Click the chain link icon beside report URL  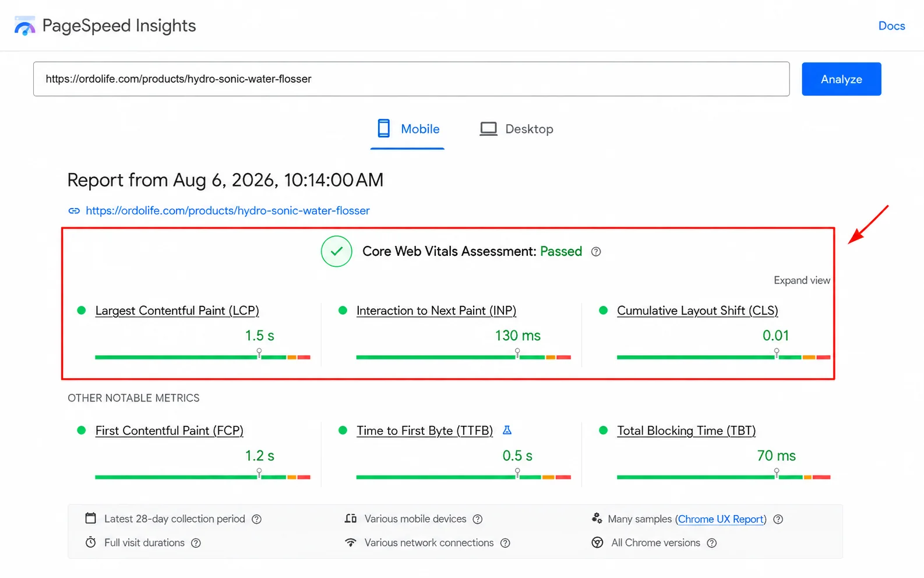coord(74,211)
